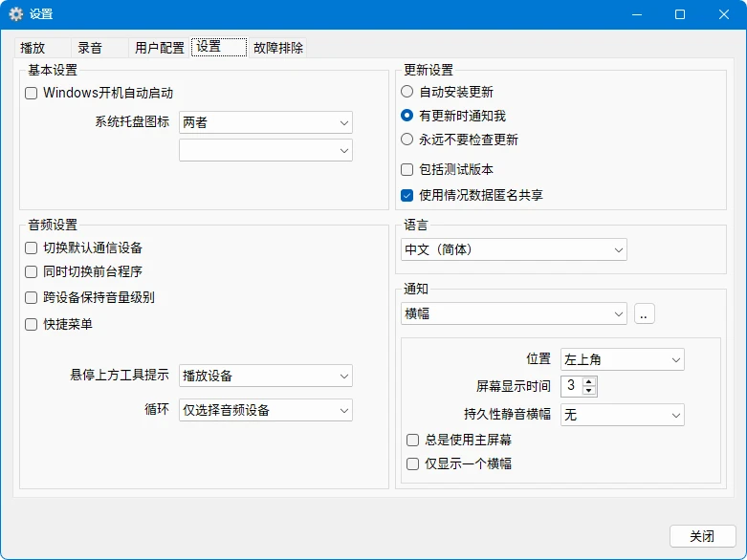
Task: Open the 位置 dropdown showing 左上角
Action: (x=623, y=359)
